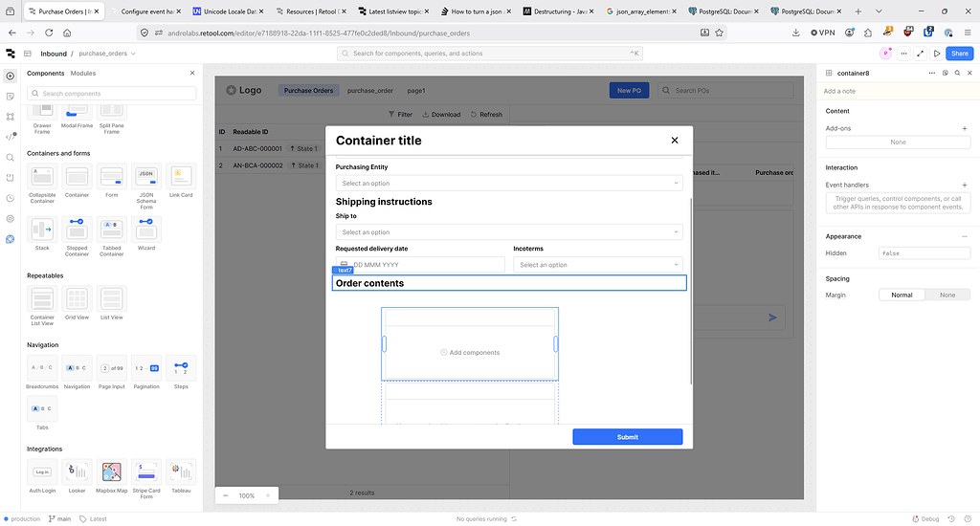
Task: Select the Purchase Orders navigation tab
Action: (308, 91)
